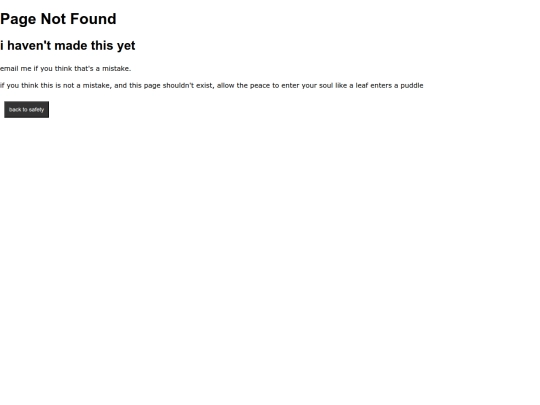Viewport: 540px width, 405px height.
Task: Click 'mistake.' ending the email sentence
Action: 116,69
